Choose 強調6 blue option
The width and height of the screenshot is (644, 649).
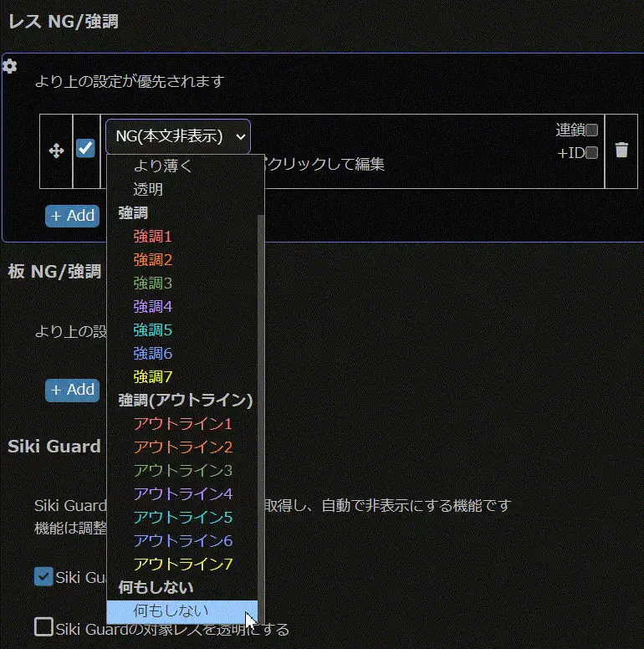(182, 354)
